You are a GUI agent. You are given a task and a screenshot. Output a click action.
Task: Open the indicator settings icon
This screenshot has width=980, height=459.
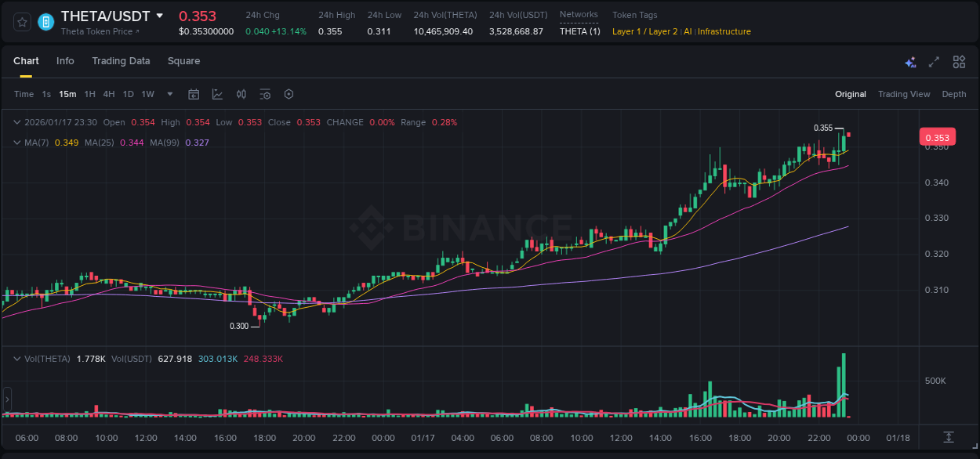pyautogui.click(x=265, y=94)
